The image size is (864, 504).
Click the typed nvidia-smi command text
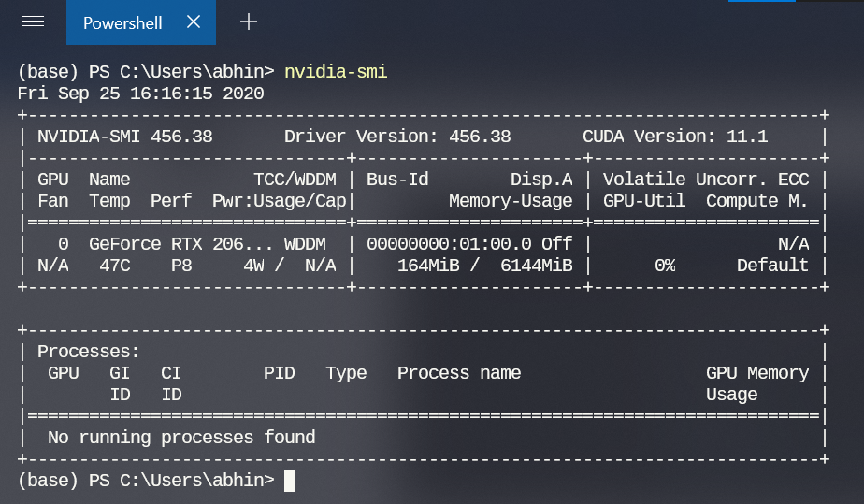click(x=336, y=72)
